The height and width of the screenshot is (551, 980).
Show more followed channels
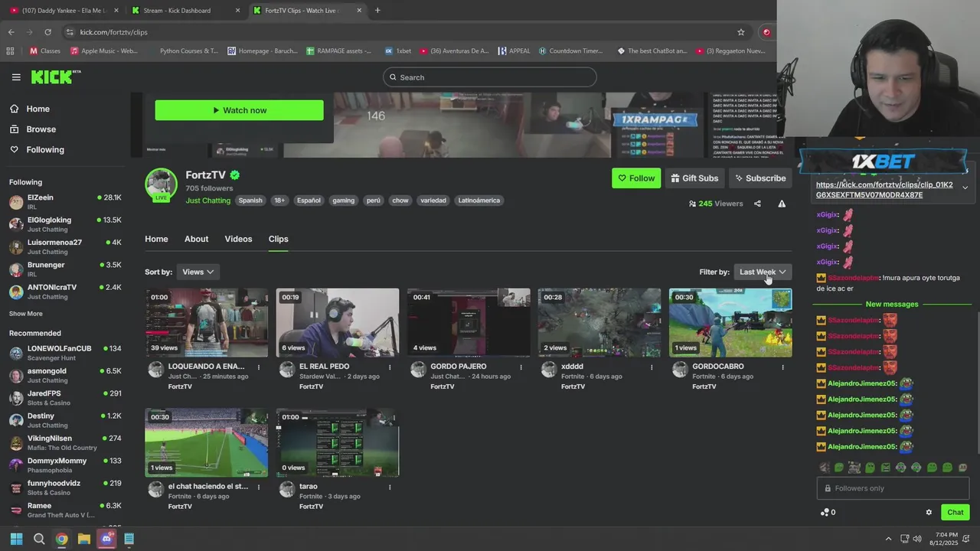click(x=26, y=314)
